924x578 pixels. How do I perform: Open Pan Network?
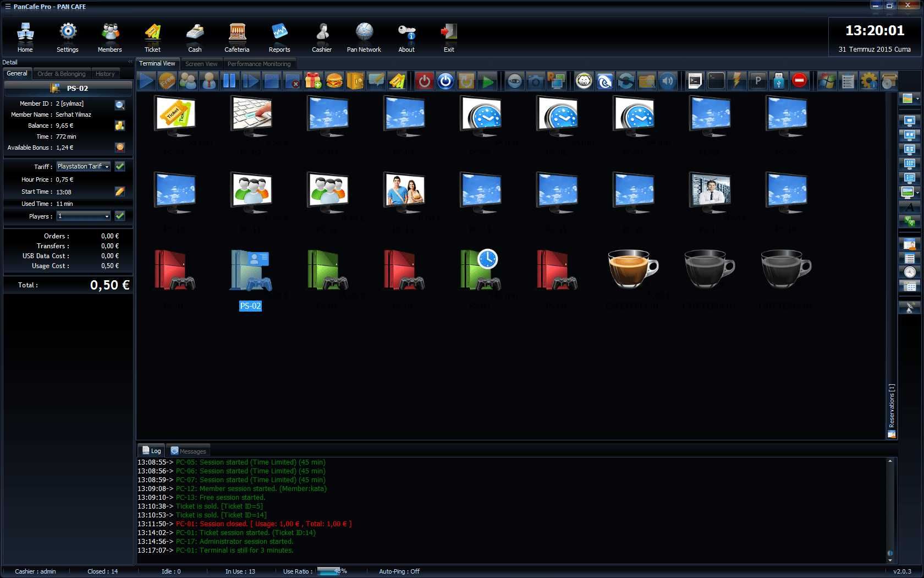364,37
